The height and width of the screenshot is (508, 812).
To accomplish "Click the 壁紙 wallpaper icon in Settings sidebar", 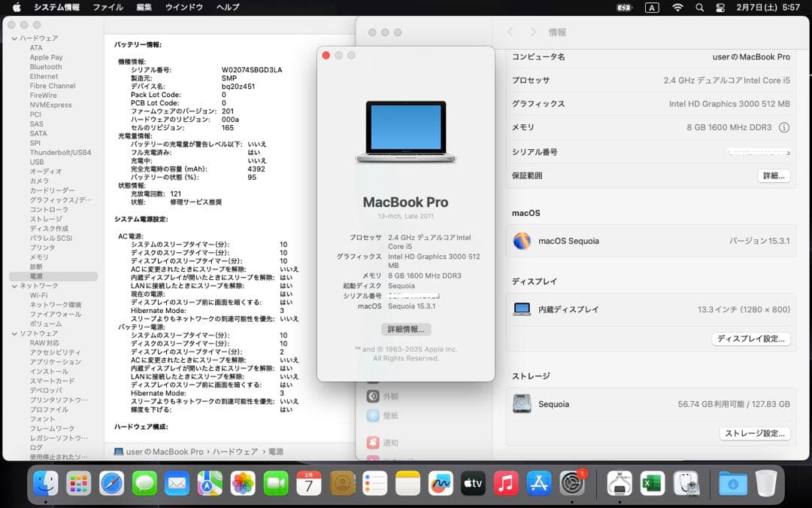I will point(374,415).
